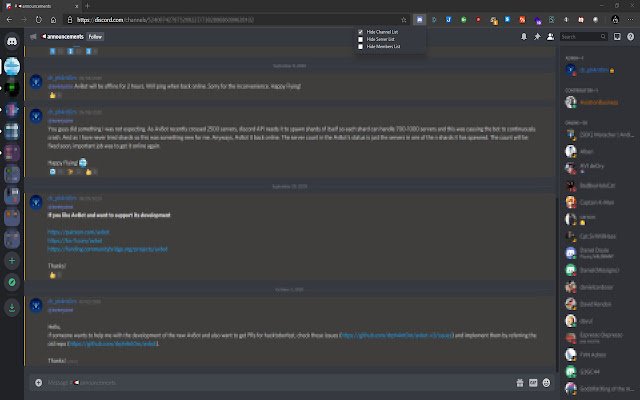Go back with the browser back arrow
640x400 pixels.
pos(9,20)
